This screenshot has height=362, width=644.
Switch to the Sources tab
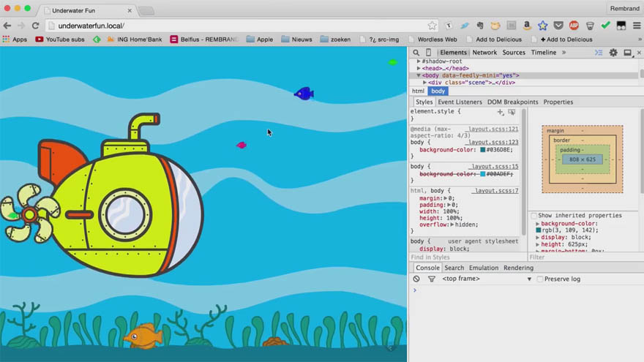pos(514,53)
